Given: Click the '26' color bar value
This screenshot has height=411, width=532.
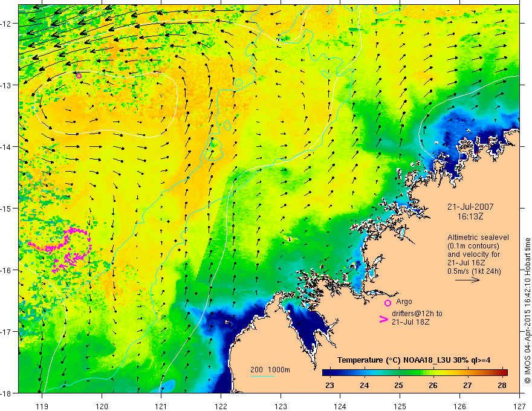Looking at the screenshot, I should (433, 385).
